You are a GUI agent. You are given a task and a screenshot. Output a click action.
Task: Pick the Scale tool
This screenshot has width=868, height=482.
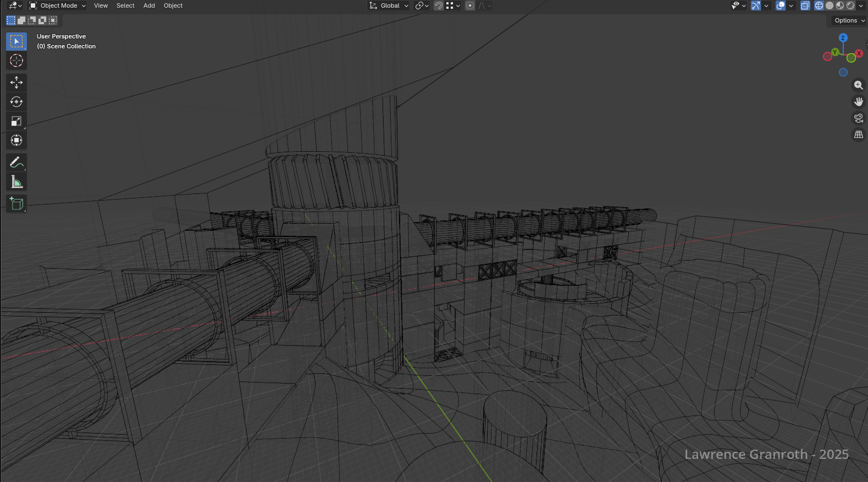click(16, 121)
